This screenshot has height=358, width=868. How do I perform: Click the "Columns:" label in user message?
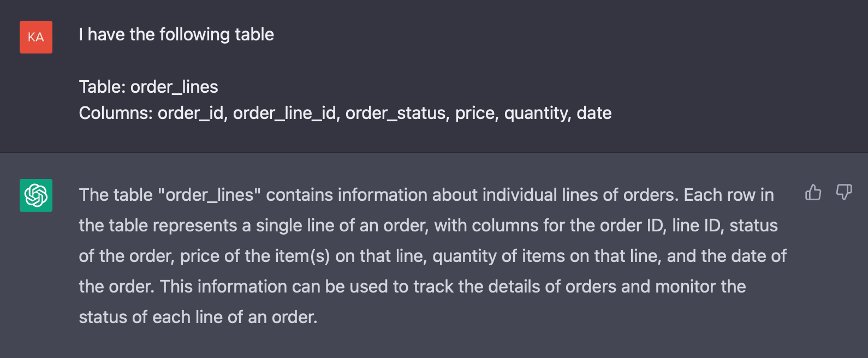(x=116, y=113)
